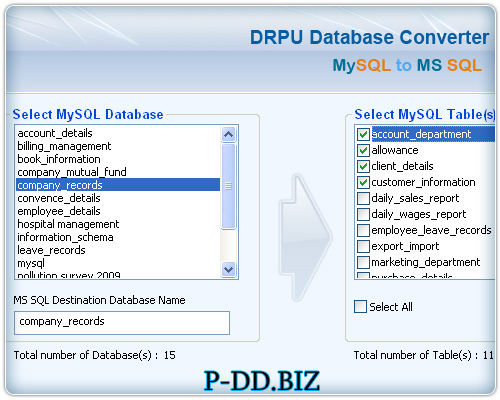
Task: Click the daily_sales_report table name
Action: pos(415,198)
